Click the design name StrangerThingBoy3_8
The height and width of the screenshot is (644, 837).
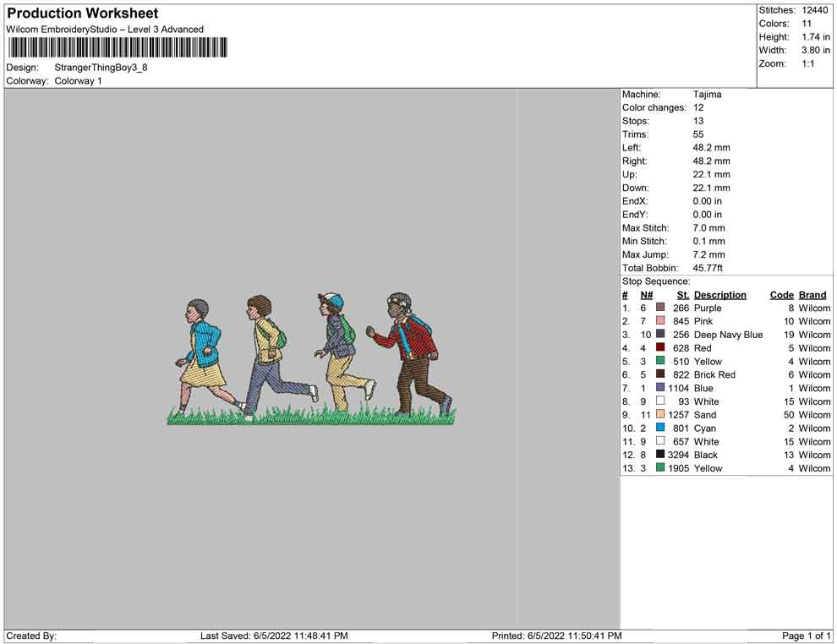101,68
